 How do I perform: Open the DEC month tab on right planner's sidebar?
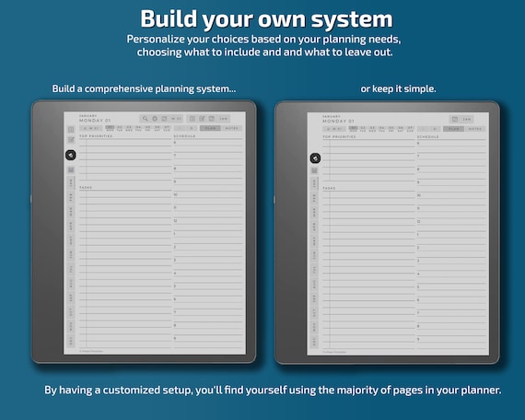point(314,342)
